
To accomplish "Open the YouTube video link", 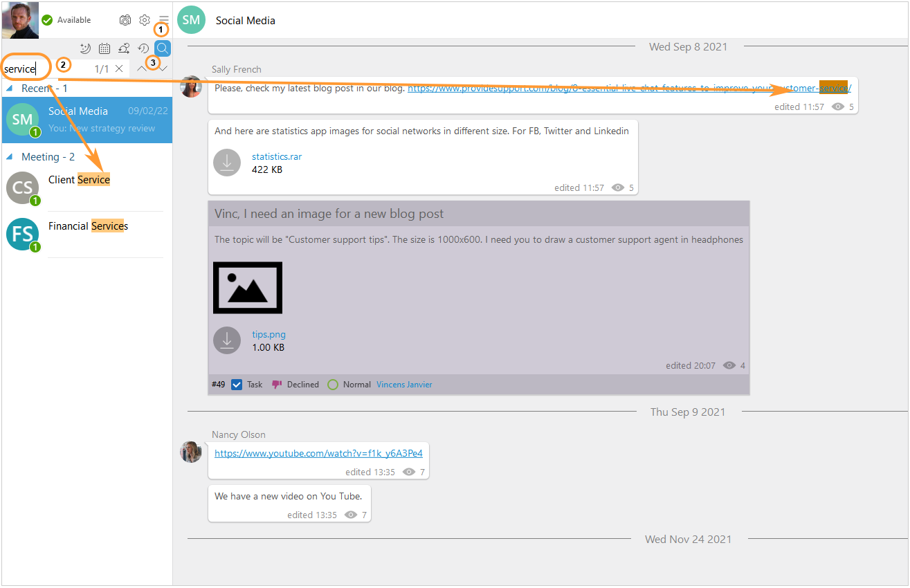I will click(318, 453).
